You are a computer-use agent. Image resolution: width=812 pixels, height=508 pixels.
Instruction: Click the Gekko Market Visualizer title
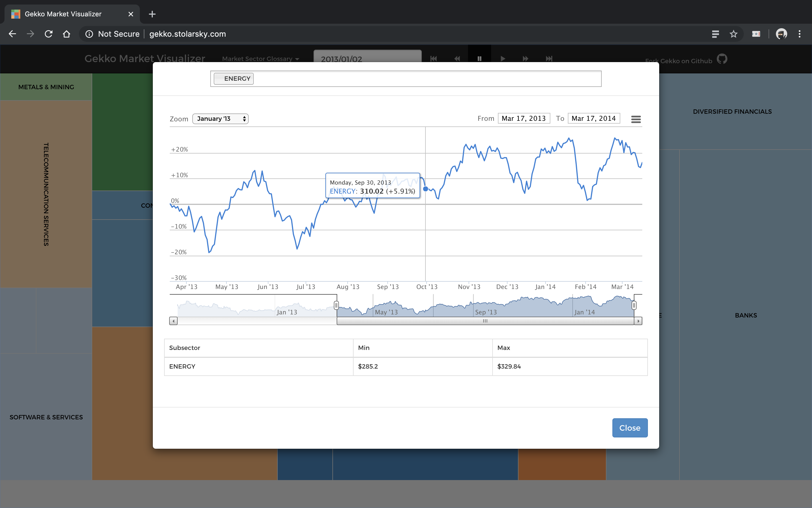[x=145, y=58]
